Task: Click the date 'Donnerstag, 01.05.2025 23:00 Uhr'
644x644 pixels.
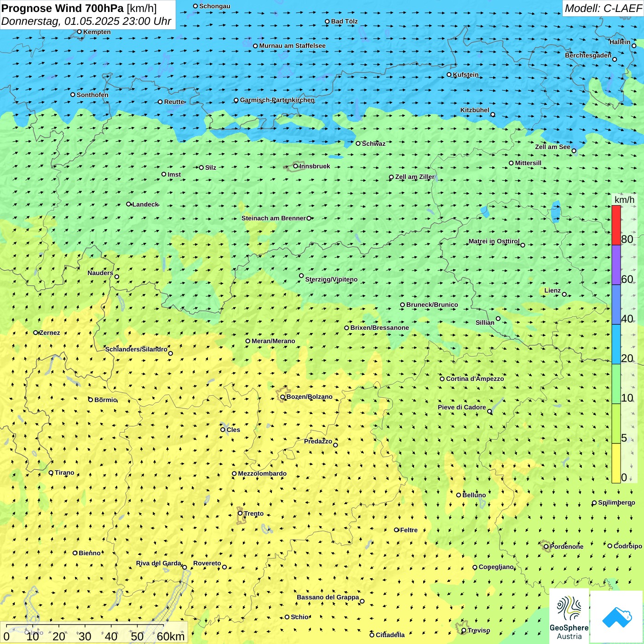Action: (x=86, y=21)
